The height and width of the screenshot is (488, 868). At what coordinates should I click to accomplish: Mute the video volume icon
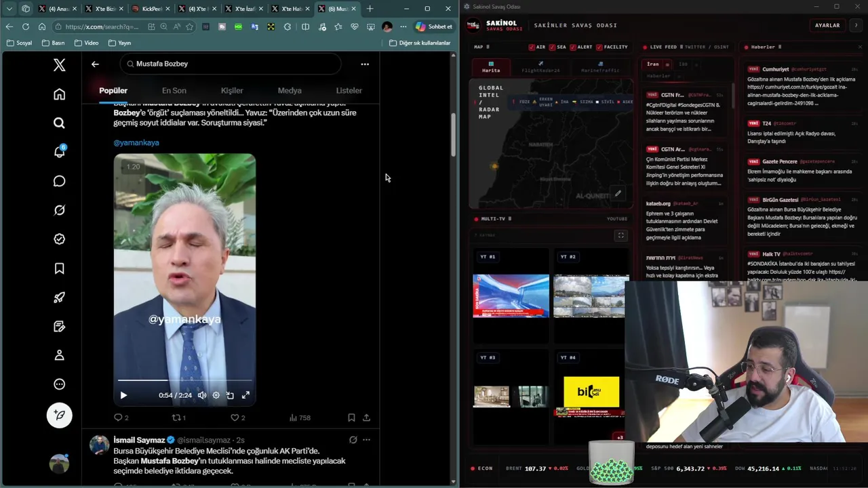point(202,395)
